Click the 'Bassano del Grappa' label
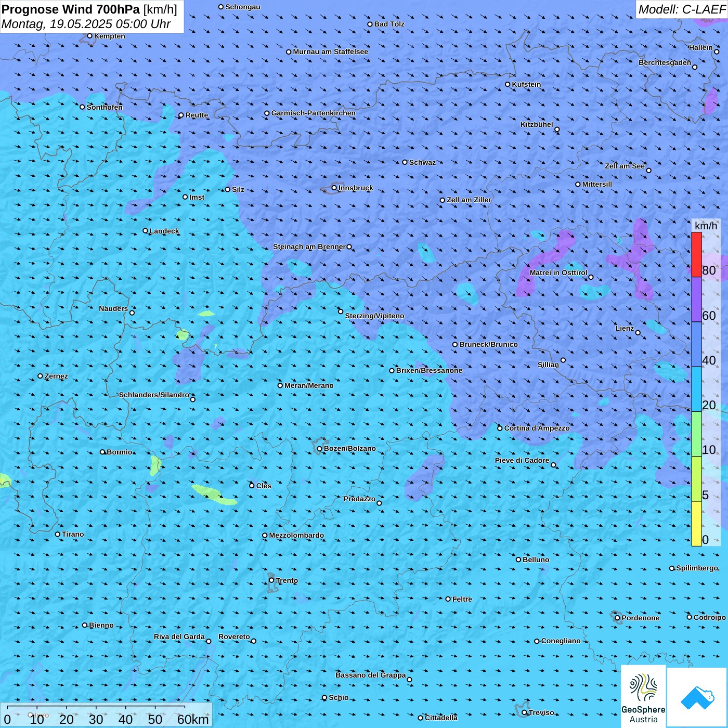Viewport: 728px width, 728px height. (371, 675)
